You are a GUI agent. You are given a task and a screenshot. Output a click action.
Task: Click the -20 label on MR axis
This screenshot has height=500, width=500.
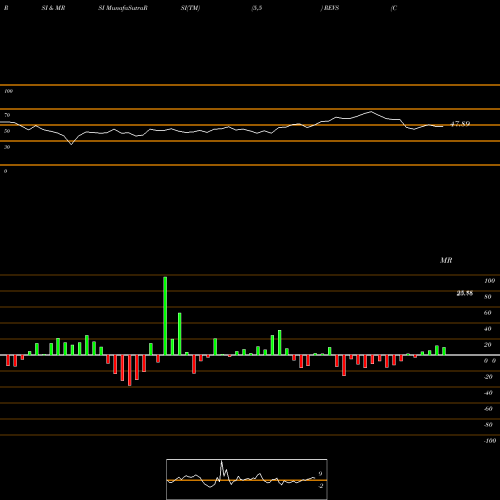coord(488,377)
